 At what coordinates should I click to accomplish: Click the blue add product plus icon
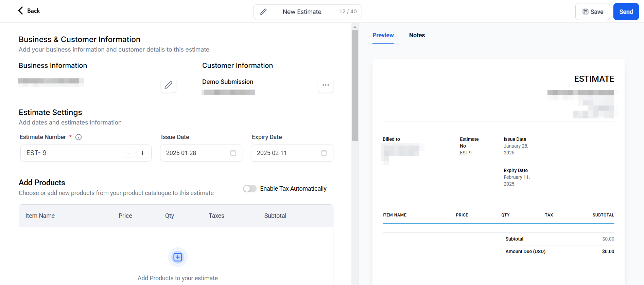(x=178, y=257)
